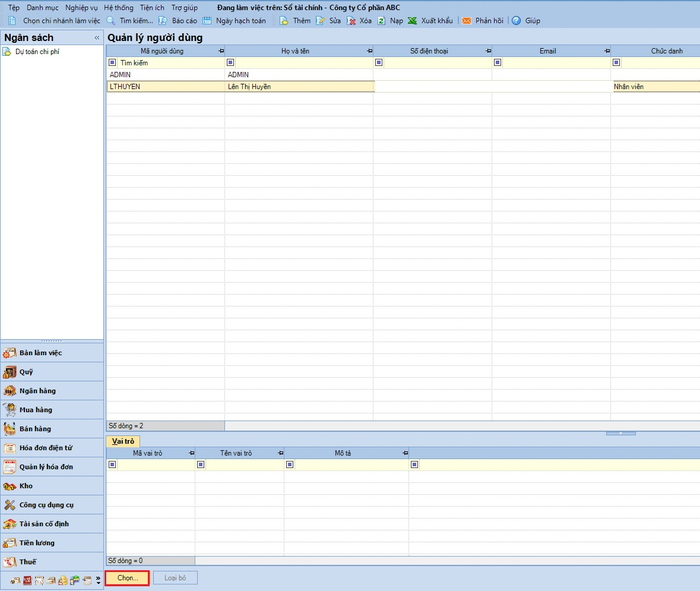Collapse the Ngân sách side panel

point(97,38)
